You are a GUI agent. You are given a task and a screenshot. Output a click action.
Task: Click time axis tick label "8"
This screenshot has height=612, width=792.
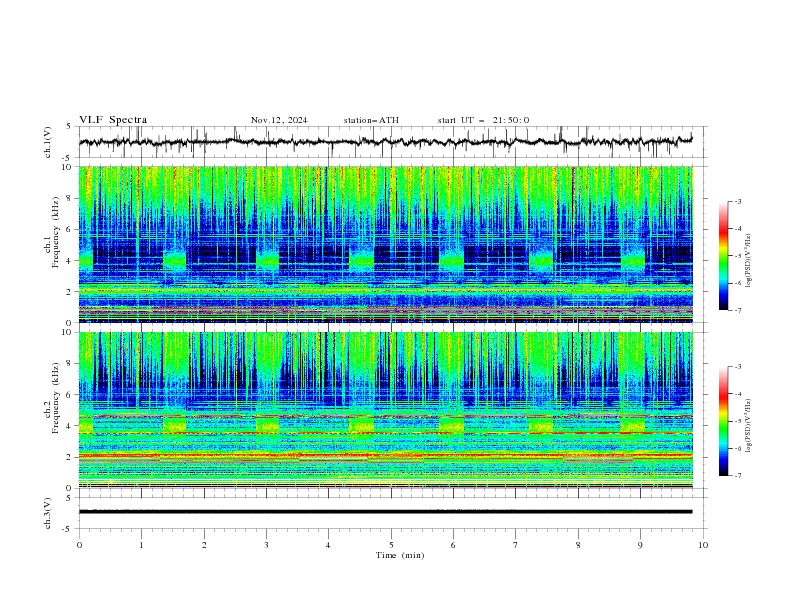(578, 545)
